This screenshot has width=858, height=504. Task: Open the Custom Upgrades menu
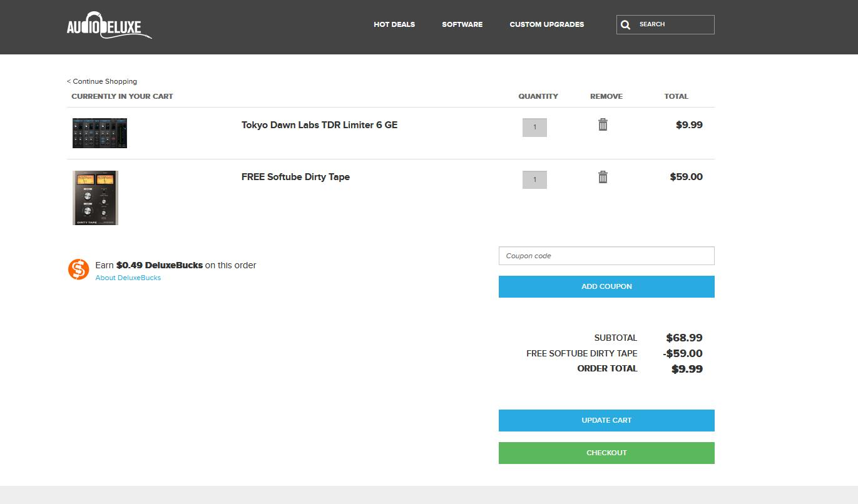pos(547,24)
